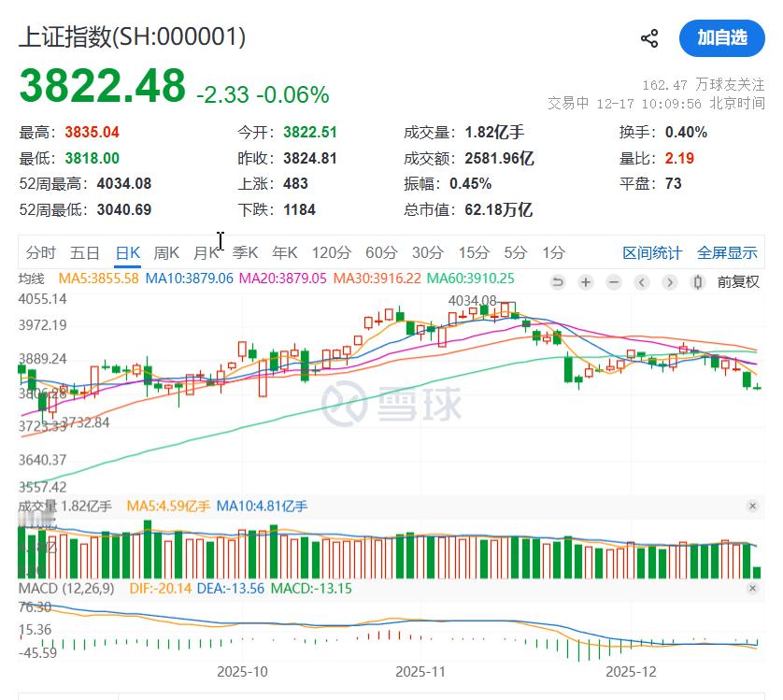
Task: Hide the 成交量 volume panel via its × toggle
Action: (753, 506)
